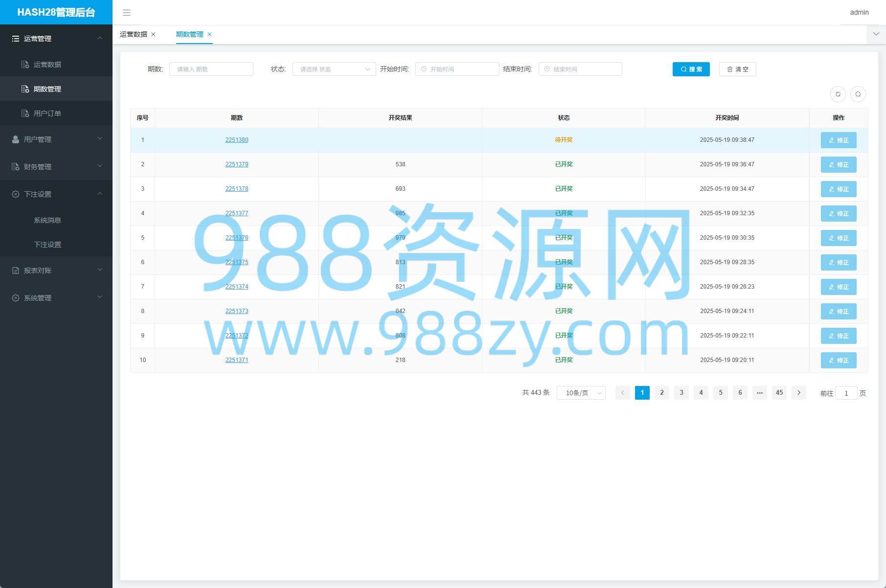Go to page 2 of results

[x=662, y=393]
